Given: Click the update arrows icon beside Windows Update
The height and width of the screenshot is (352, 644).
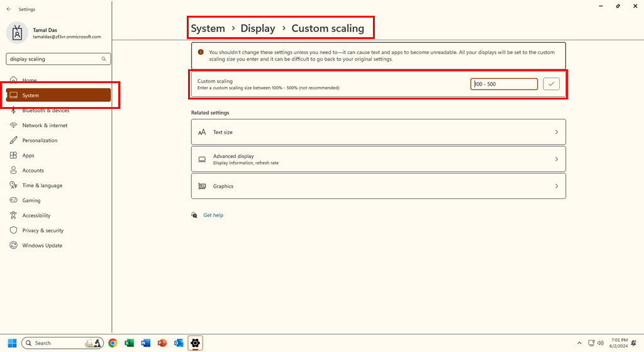Looking at the screenshot, I should [14, 246].
